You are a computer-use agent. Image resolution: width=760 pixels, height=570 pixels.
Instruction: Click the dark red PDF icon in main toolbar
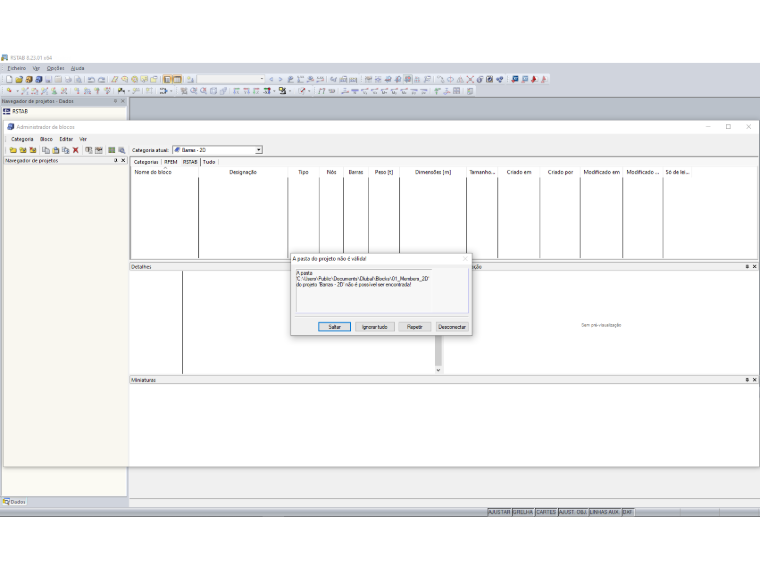[534, 79]
